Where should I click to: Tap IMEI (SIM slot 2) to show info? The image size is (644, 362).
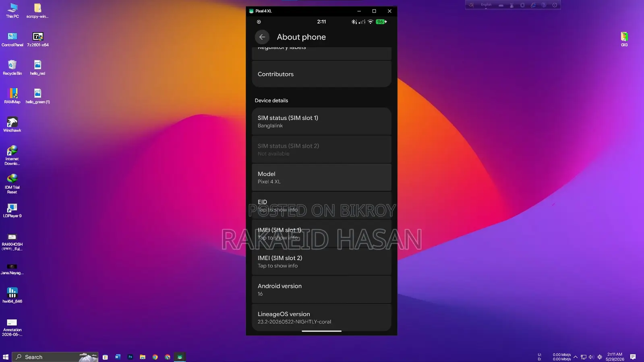pos(321,261)
